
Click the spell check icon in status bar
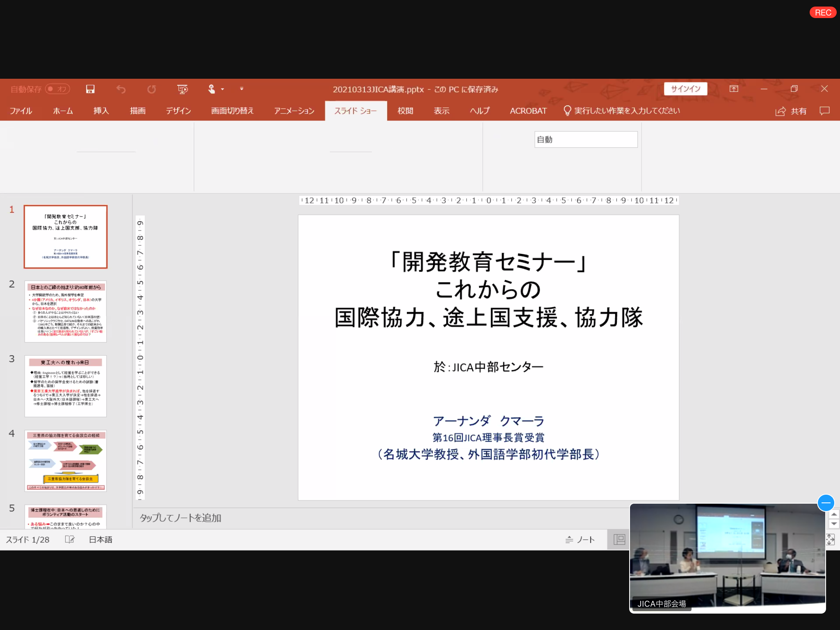pos(70,540)
